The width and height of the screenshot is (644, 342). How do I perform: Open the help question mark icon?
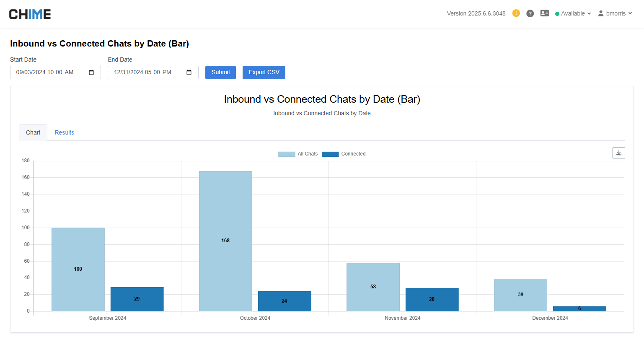point(530,13)
